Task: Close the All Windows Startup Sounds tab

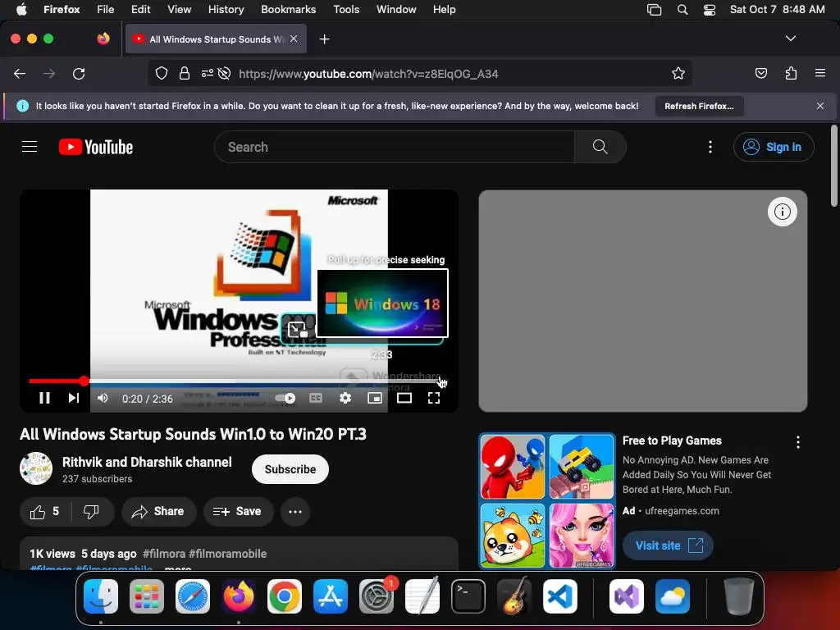Action: point(294,39)
